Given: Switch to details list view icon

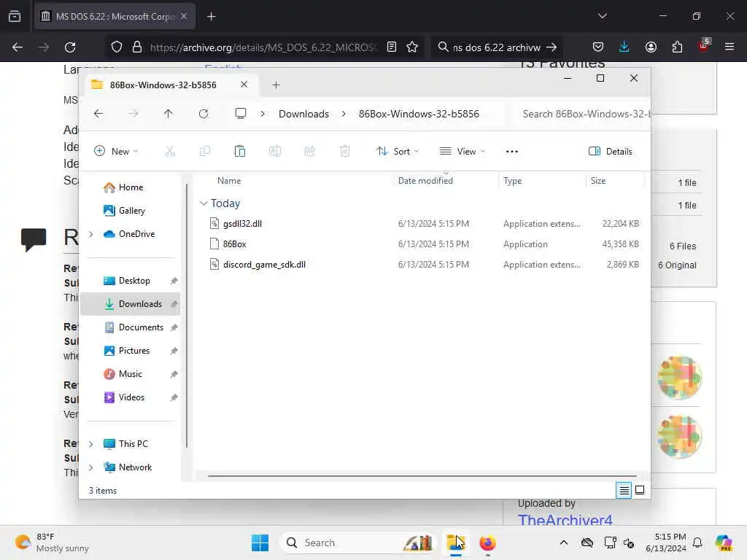Looking at the screenshot, I should [624, 490].
